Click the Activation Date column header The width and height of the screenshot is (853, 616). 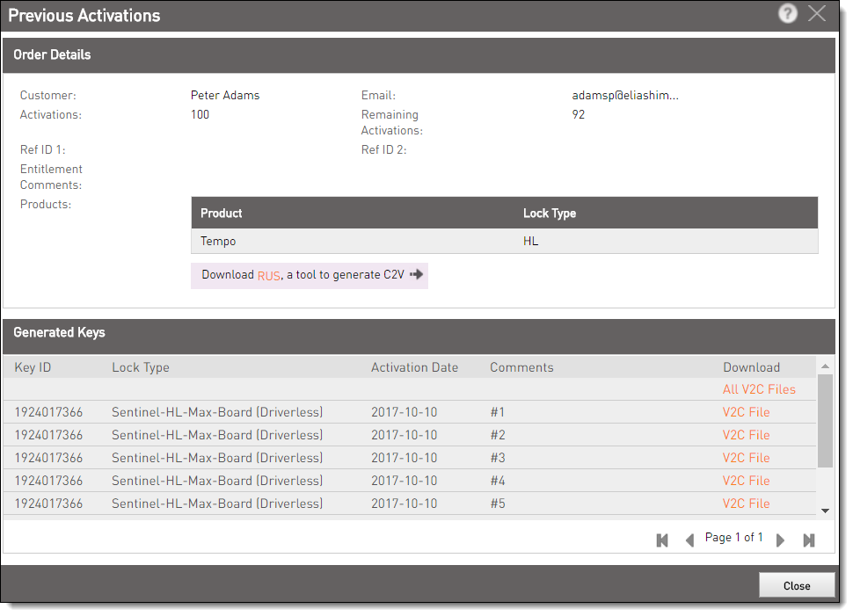[414, 367]
